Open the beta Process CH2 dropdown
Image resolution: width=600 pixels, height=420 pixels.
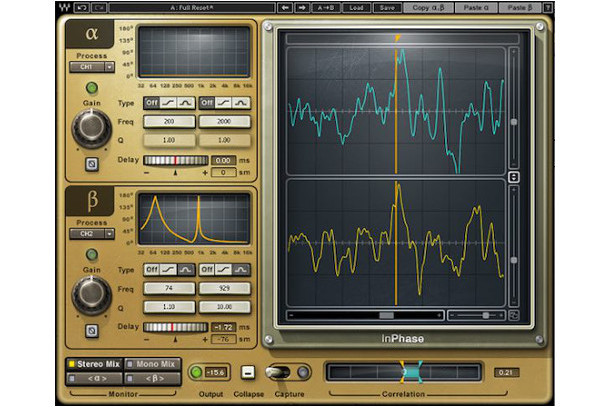tap(92, 234)
